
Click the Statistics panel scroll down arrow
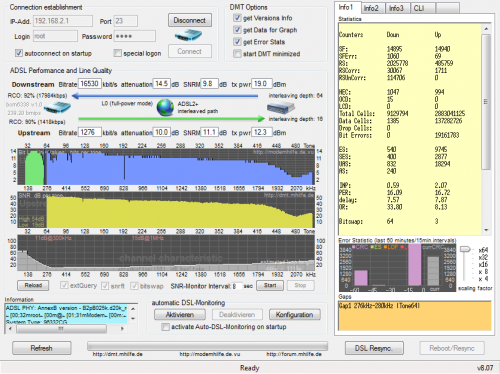[486, 230]
